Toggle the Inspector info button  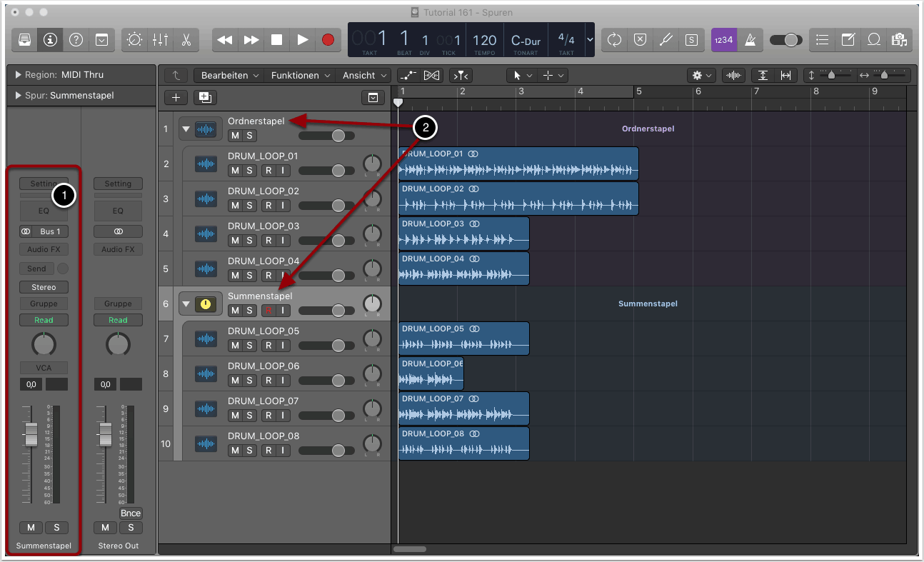pos(50,40)
